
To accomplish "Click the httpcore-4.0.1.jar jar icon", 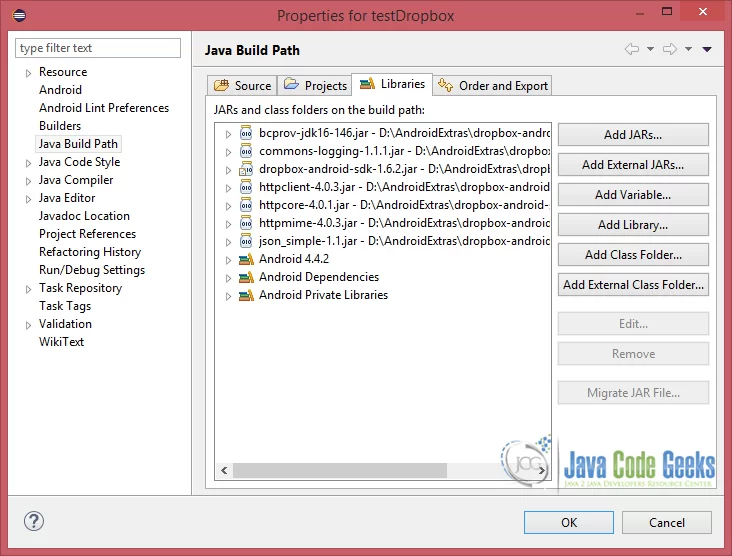I will tap(246, 205).
